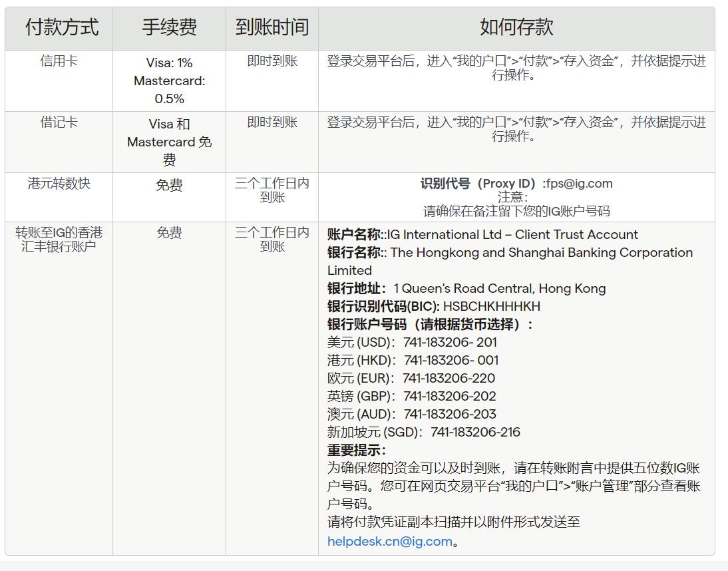Click 免费 in the 港元转数快 row
Image resolution: width=728 pixels, height=571 pixels.
tap(170, 185)
